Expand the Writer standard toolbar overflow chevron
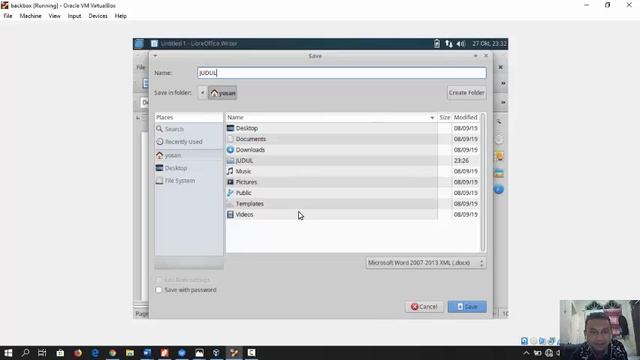This screenshot has width=640, height=360. [x=503, y=83]
